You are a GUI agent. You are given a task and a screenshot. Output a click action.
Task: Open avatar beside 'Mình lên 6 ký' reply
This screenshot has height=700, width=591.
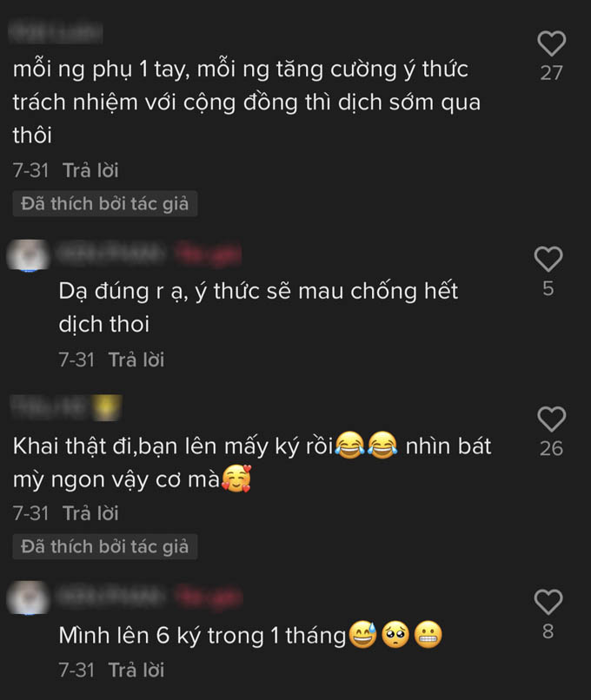[x=28, y=598]
